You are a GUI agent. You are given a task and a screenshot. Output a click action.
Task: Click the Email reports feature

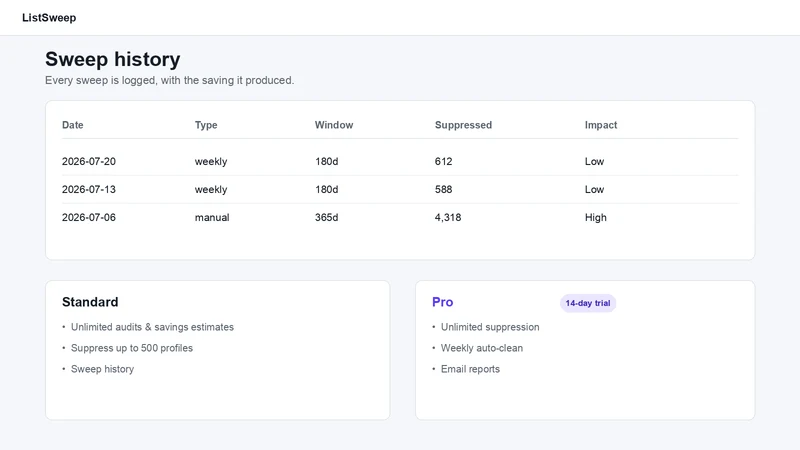(x=470, y=369)
